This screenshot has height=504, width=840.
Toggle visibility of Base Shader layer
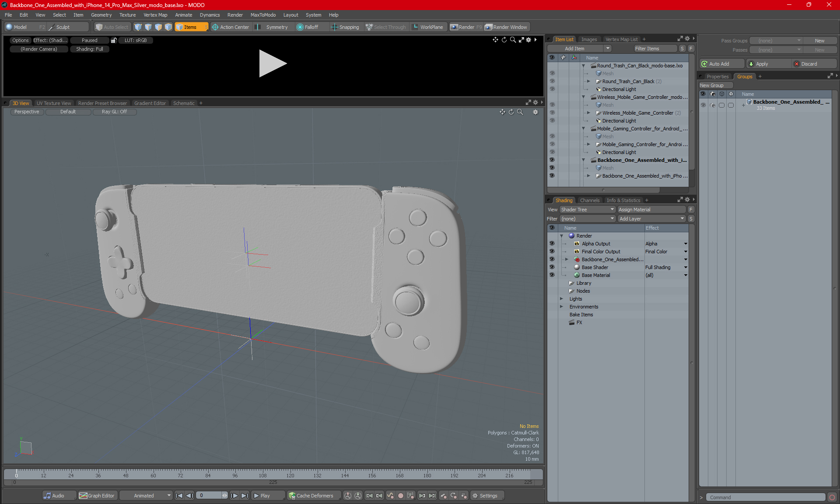click(x=552, y=267)
